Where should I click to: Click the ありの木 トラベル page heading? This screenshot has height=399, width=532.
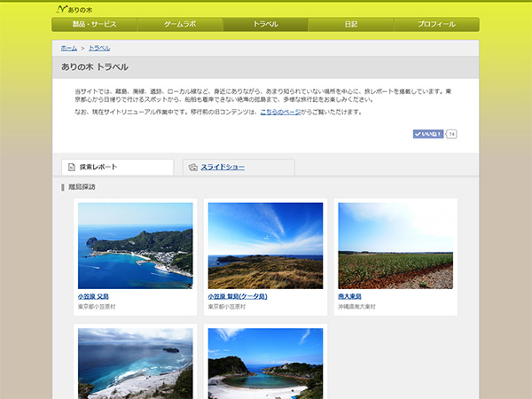pos(95,67)
